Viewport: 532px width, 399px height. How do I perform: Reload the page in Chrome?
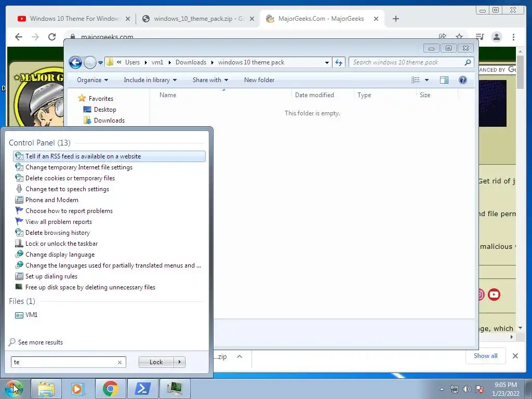pyautogui.click(x=52, y=37)
